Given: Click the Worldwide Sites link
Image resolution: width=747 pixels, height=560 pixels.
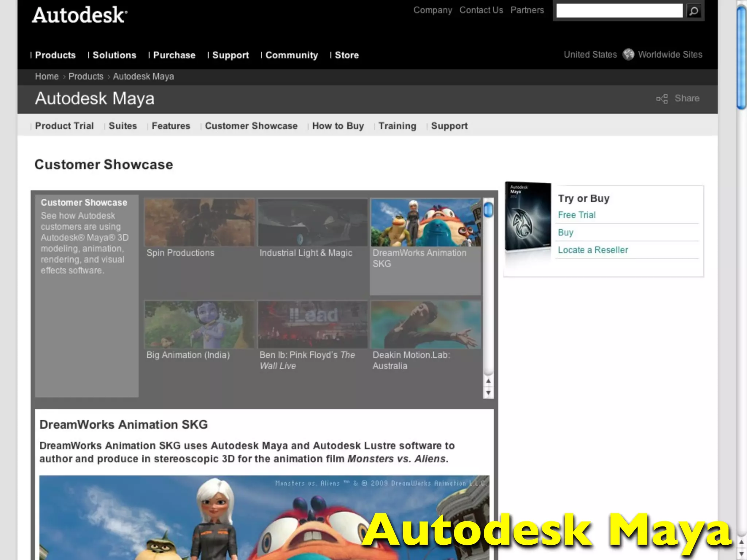Looking at the screenshot, I should tap(670, 55).
